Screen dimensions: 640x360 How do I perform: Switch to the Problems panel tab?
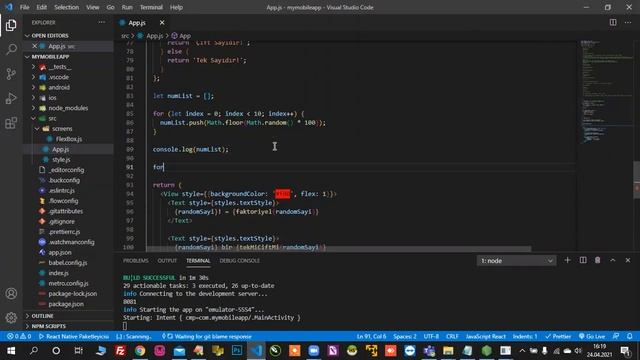pyautogui.click(x=136, y=260)
